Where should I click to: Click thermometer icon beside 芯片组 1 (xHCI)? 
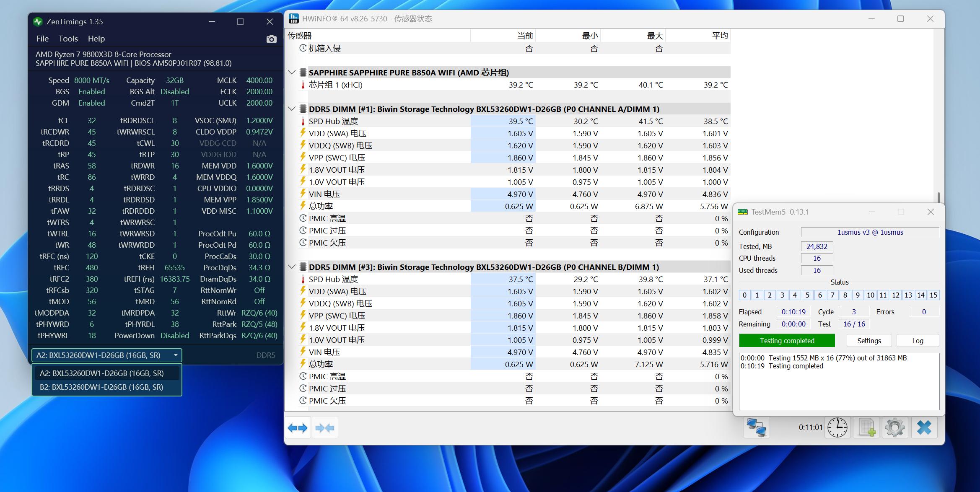303,85
